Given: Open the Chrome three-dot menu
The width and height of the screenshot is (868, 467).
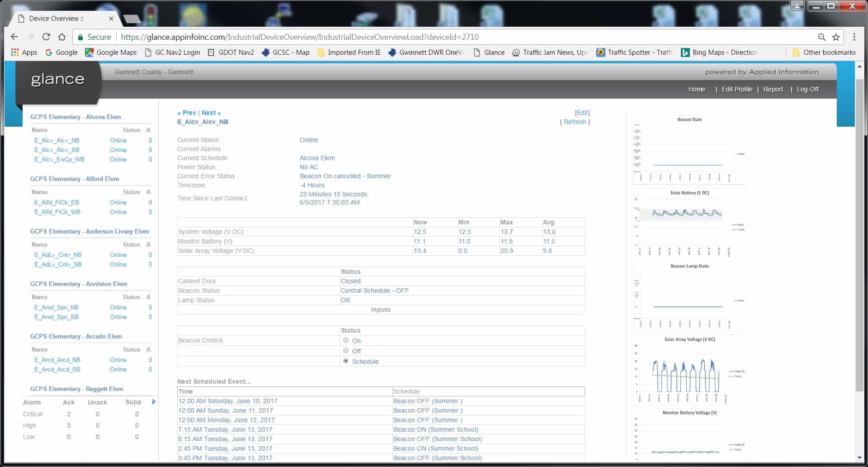Looking at the screenshot, I should tap(854, 37).
